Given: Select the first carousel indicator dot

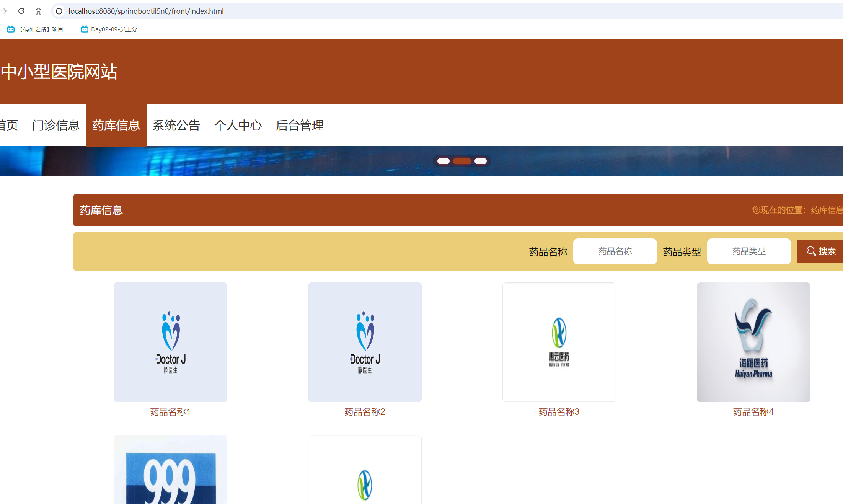Looking at the screenshot, I should coord(443,161).
